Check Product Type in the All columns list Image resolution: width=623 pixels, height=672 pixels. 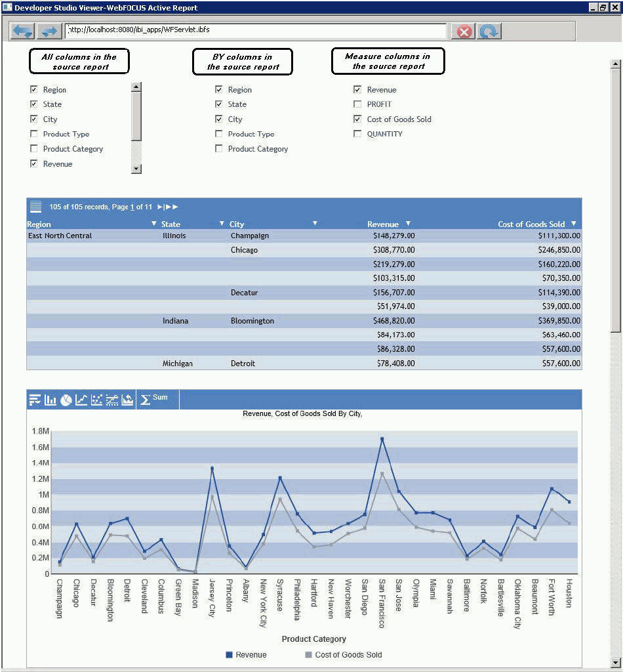point(34,134)
